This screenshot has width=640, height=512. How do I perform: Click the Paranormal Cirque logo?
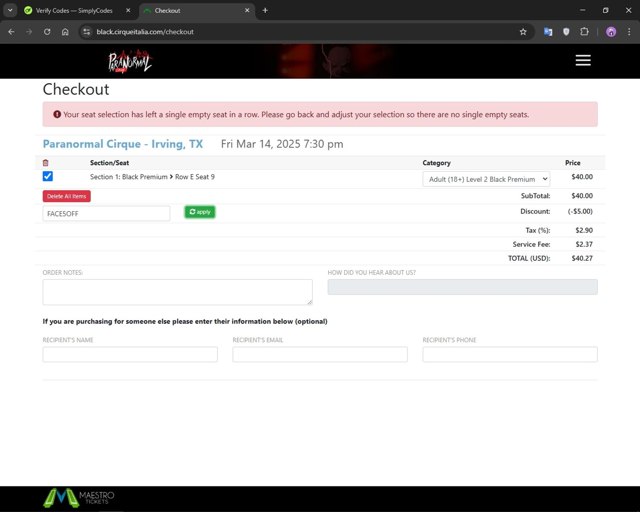(x=130, y=62)
